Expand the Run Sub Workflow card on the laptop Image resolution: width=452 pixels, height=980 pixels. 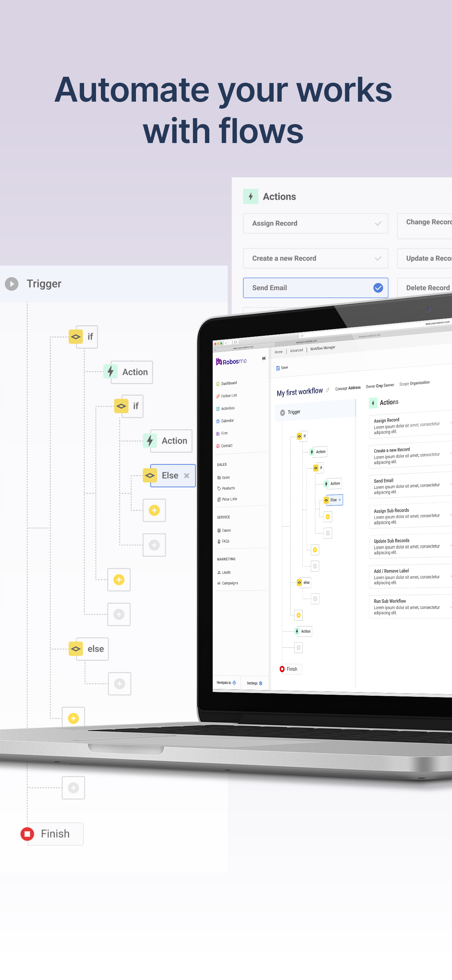coord(410,607)
